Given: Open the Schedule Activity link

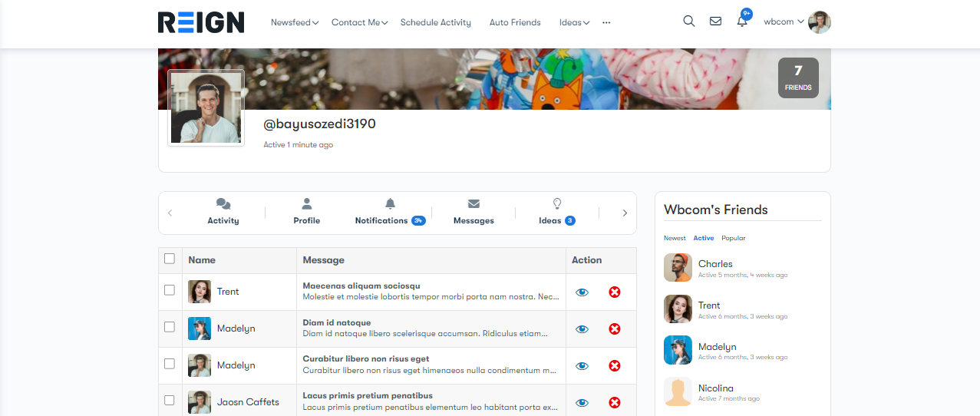Looking at the screenshot, I should pyautogui.click(x=435, y=23).
